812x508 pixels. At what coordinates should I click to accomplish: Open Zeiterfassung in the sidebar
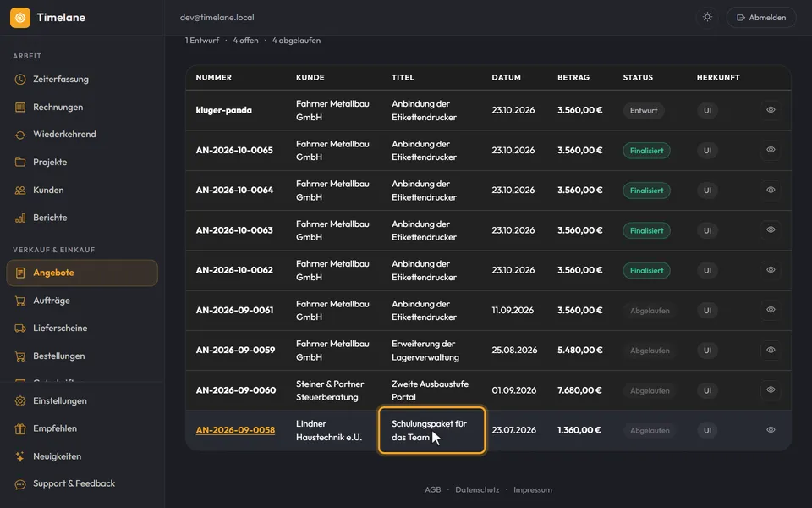[82, 80]
